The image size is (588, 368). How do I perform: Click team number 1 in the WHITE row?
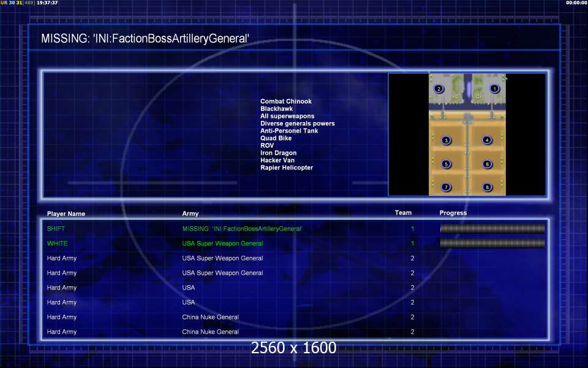(412, 243)
